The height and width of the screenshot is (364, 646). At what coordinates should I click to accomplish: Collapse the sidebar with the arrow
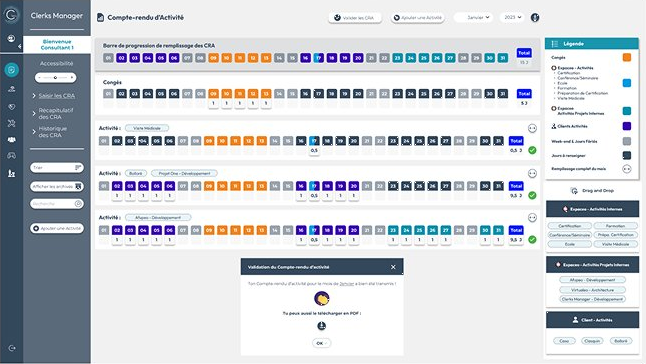click(x=20, y=47)
